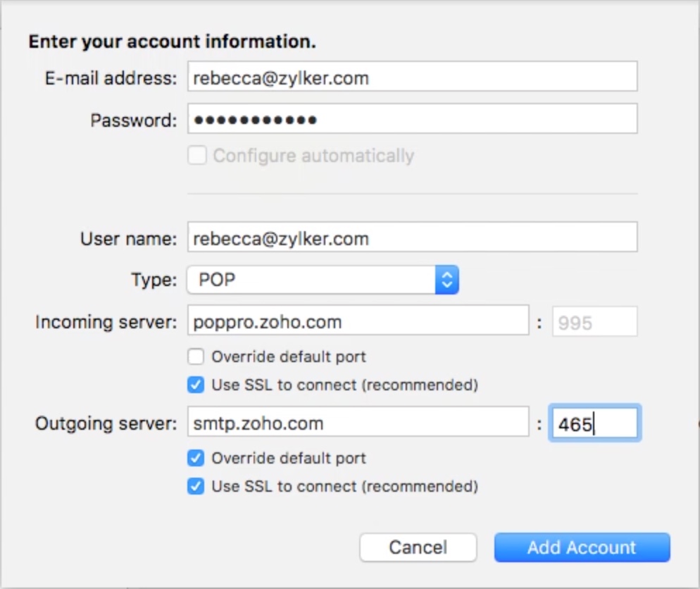Click the Add Account button
Image resolution: width=700 pixels, height=589 pixels.
[x=582, y=547]
